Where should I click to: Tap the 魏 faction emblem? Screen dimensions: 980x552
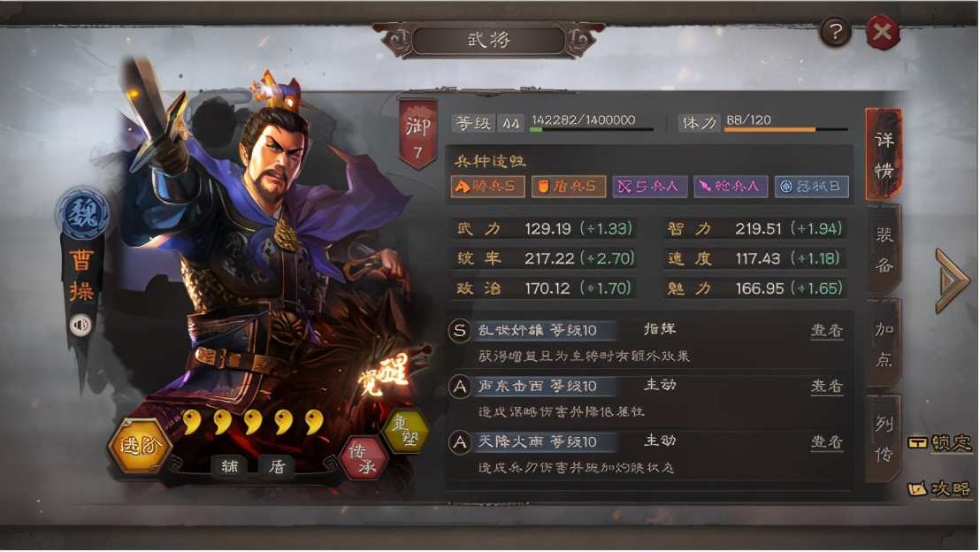tap(82, 214)
